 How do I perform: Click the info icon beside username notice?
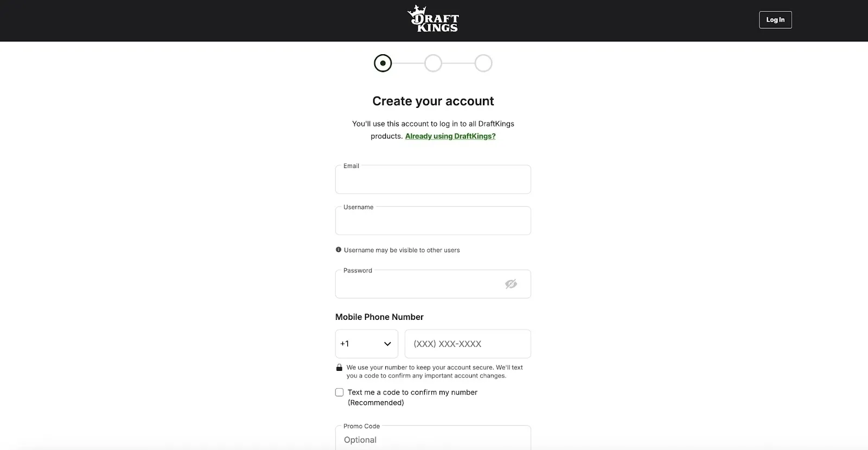pyautogui.click(x=339, y=250)
